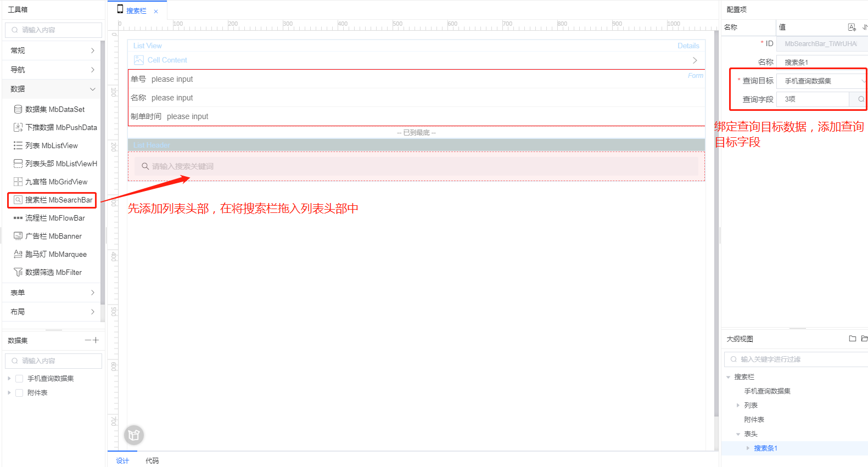Expand the 列表 node in outline tree
Image resolution: width=868 pixels, height=467 pixels.
(738, 406)
